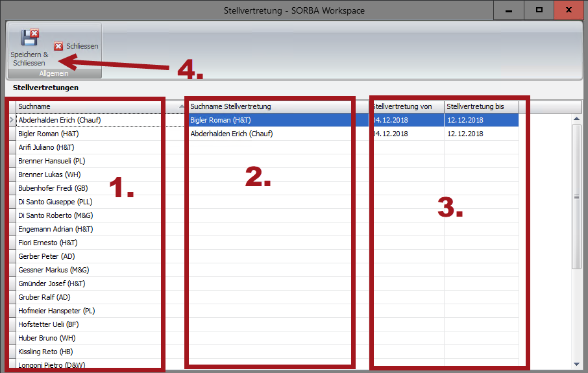This screenshot has width=588, height=373.
Task: Select the Di Santo Giuseppe (PLL) row
Action: click(x=55, y=202)
